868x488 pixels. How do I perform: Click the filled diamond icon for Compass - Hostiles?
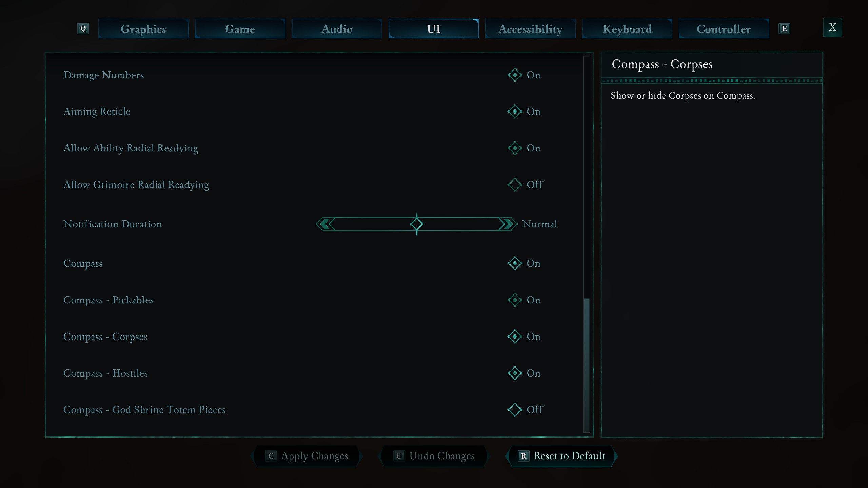(x=514, y=372)
